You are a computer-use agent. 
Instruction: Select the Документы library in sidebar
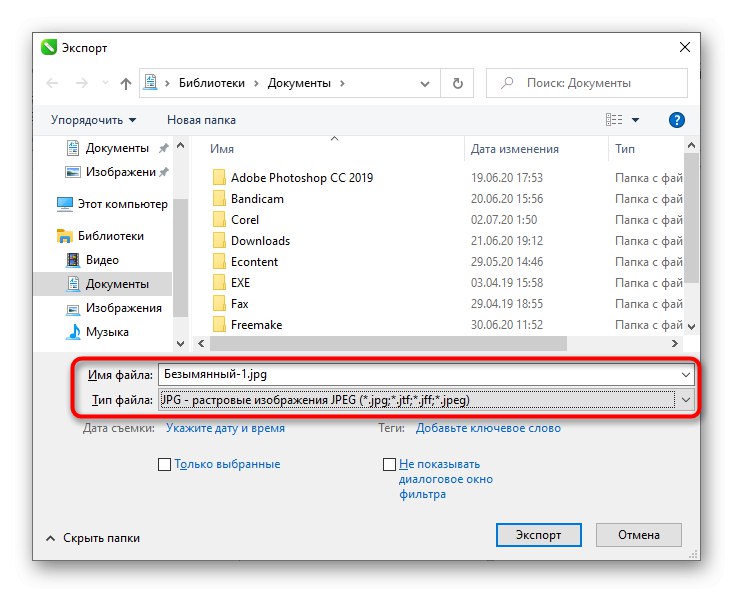pyautogui.click(x=103, y=284)
